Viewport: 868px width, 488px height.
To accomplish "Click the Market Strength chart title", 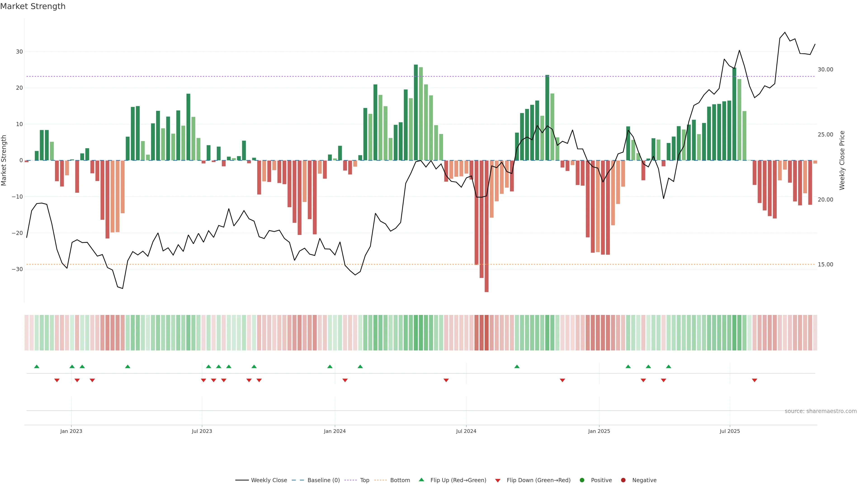I will pos(33,6).
